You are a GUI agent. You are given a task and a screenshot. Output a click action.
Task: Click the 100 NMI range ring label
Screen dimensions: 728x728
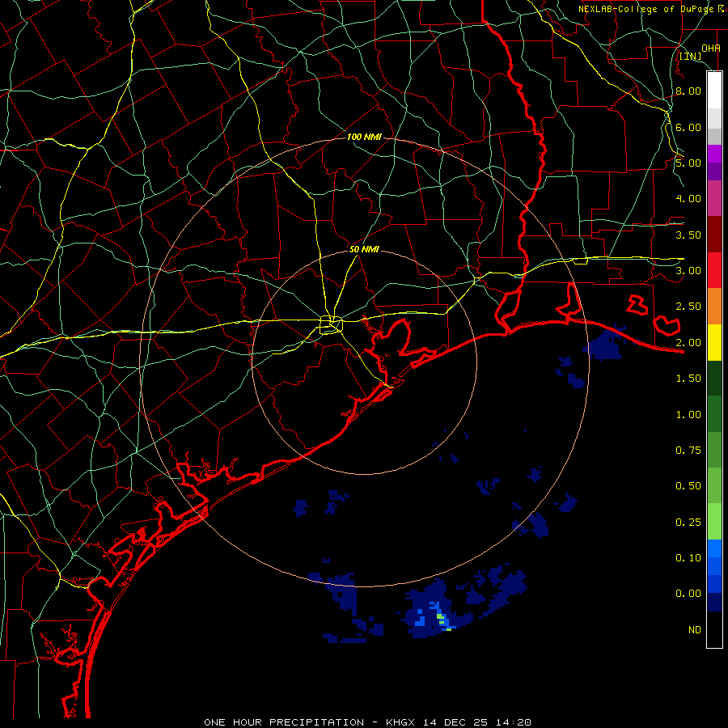pos(365,137)
